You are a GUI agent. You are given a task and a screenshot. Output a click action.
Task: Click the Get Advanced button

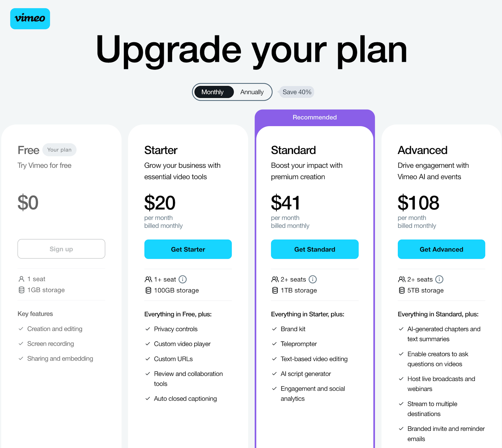pos(441,249)
